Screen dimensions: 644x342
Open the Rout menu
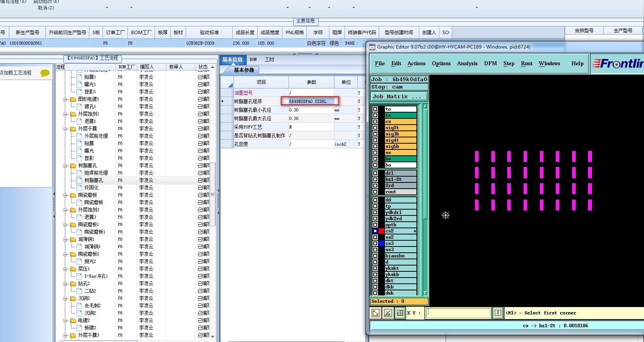[527, 63]
